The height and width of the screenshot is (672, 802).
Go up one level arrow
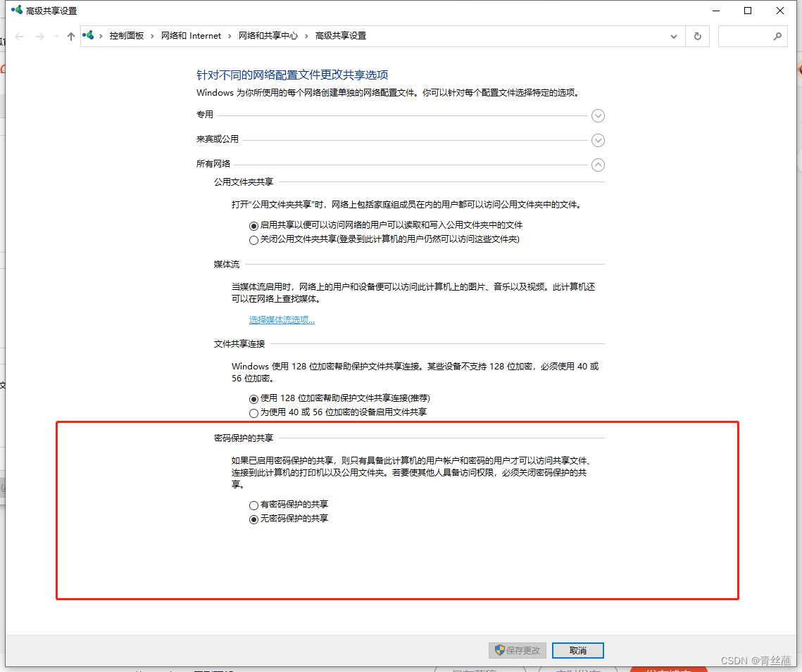coord(71,37)
